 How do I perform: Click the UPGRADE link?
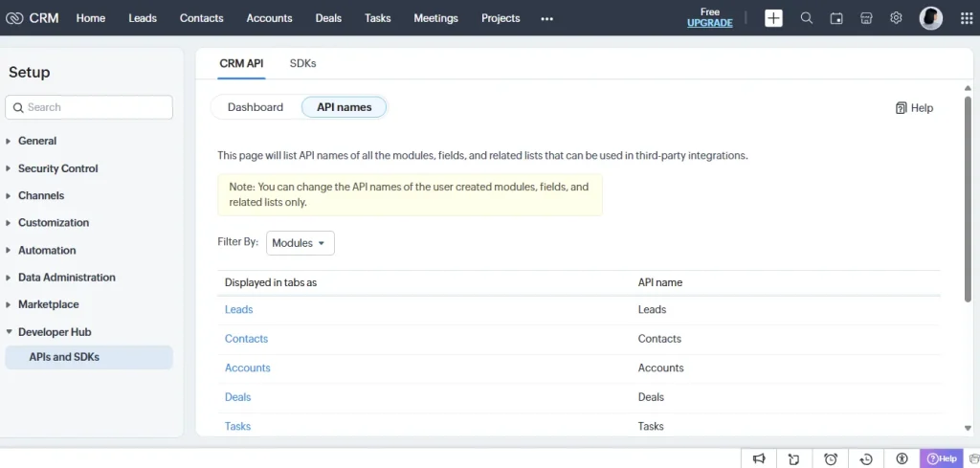pyautogui.click(x=710, y=23)
